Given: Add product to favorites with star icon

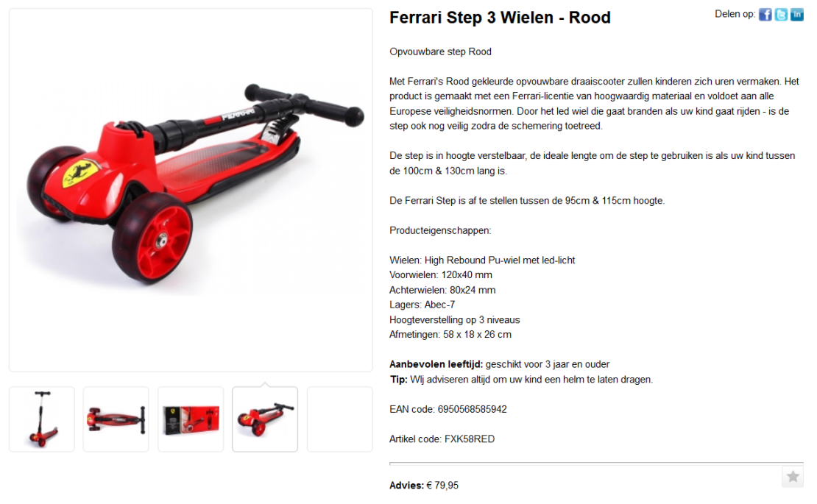Looking at the screenshot, I should coord(793,476).
